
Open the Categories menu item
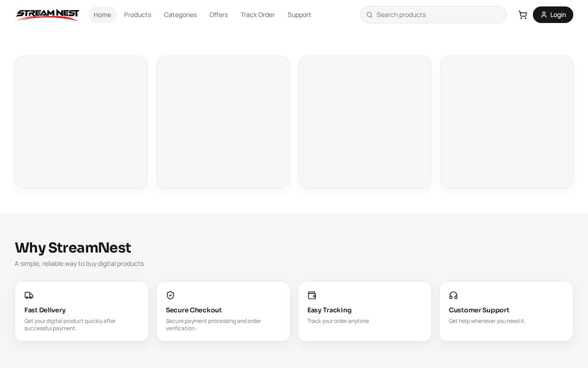pos(180,15)
